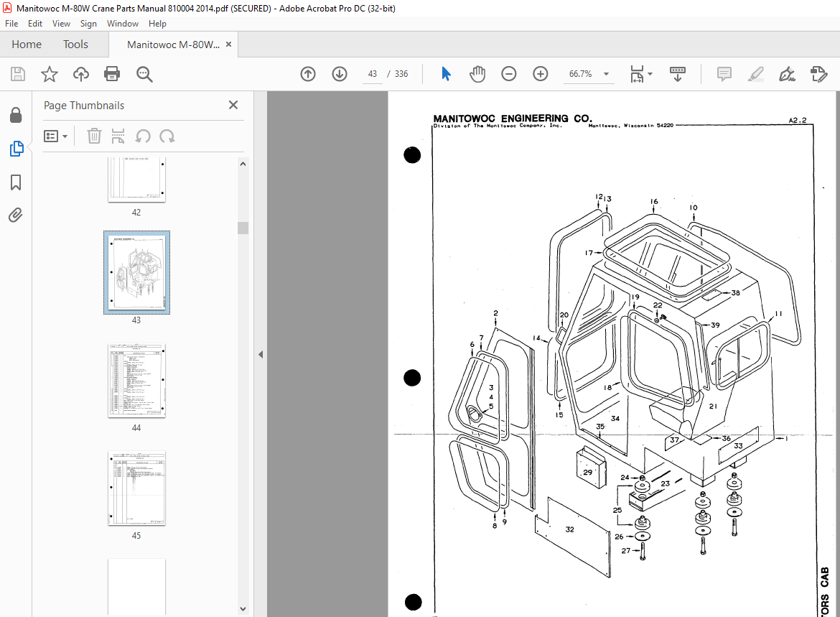Select page 44 thumbnail

[136, 381]
